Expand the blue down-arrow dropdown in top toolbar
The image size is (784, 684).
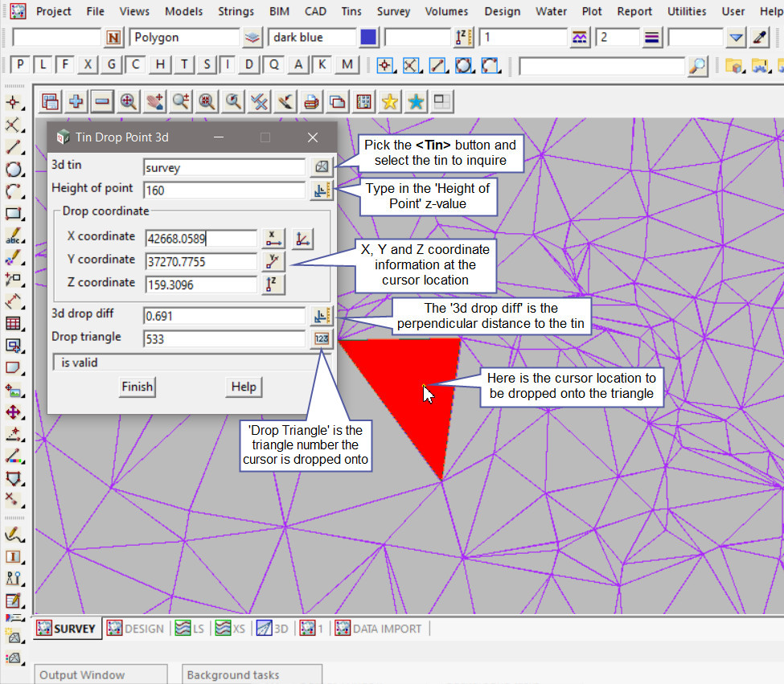click(736, 38)
